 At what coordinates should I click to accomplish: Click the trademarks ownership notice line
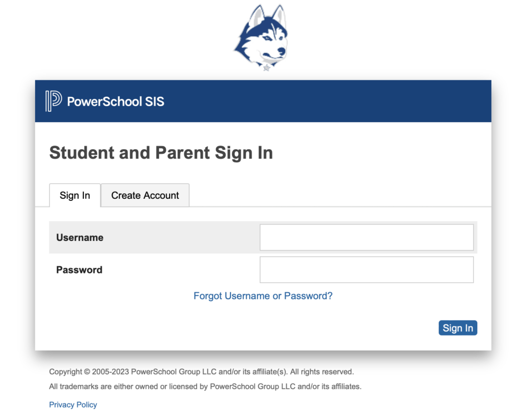[x=205, y=386]
